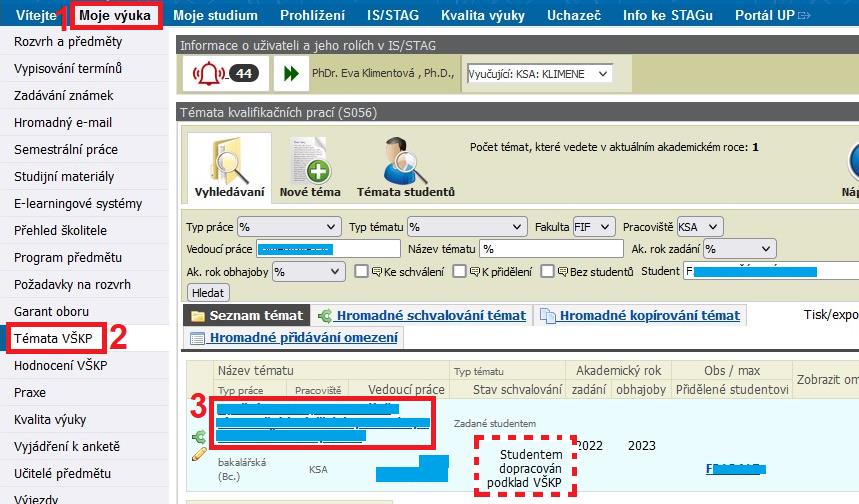Tick the K přidělení checkbox

click(x=459, y=271)
